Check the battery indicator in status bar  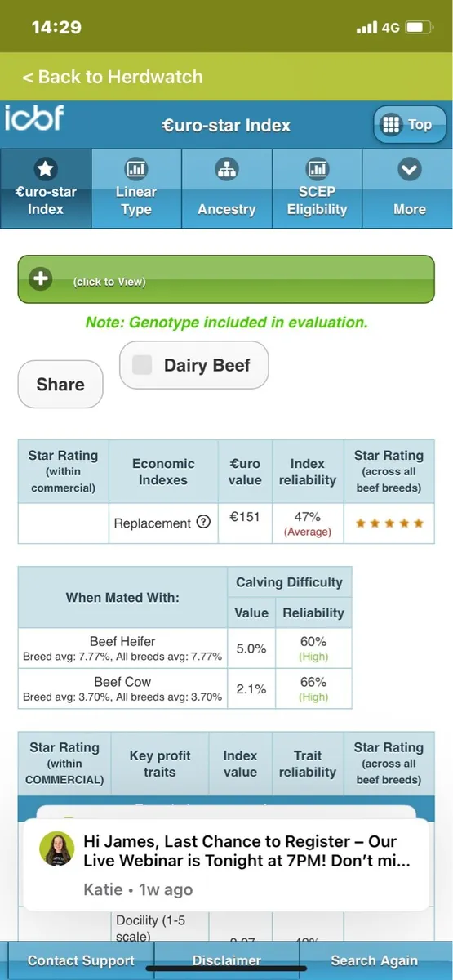[x=418, y=28]
